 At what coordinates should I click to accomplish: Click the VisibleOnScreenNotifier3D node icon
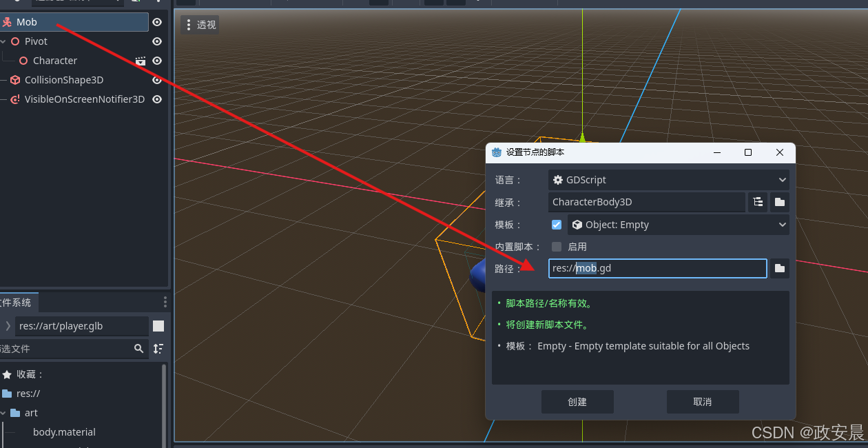click(x=15, y=99)
